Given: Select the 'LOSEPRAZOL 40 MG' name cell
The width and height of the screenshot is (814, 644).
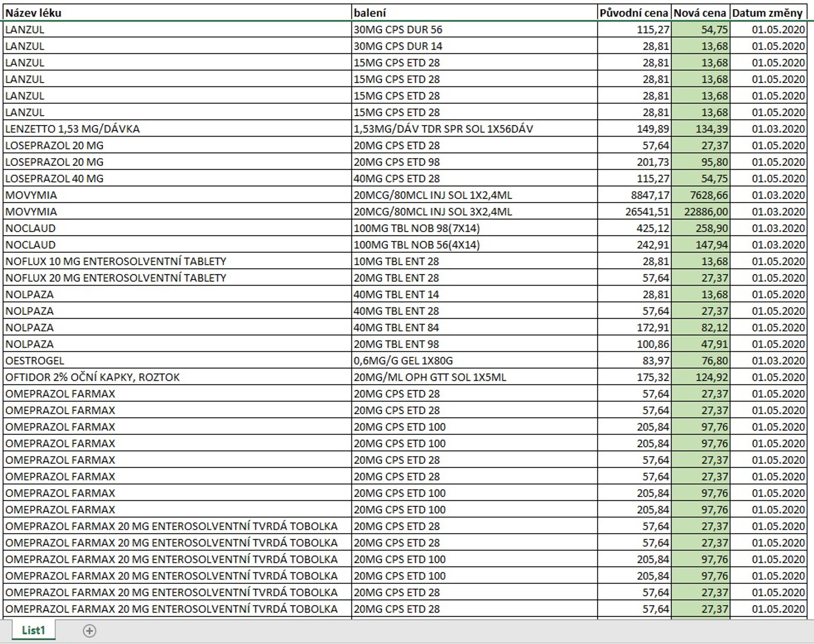Looking at the screenshot, I should point(177,179).
